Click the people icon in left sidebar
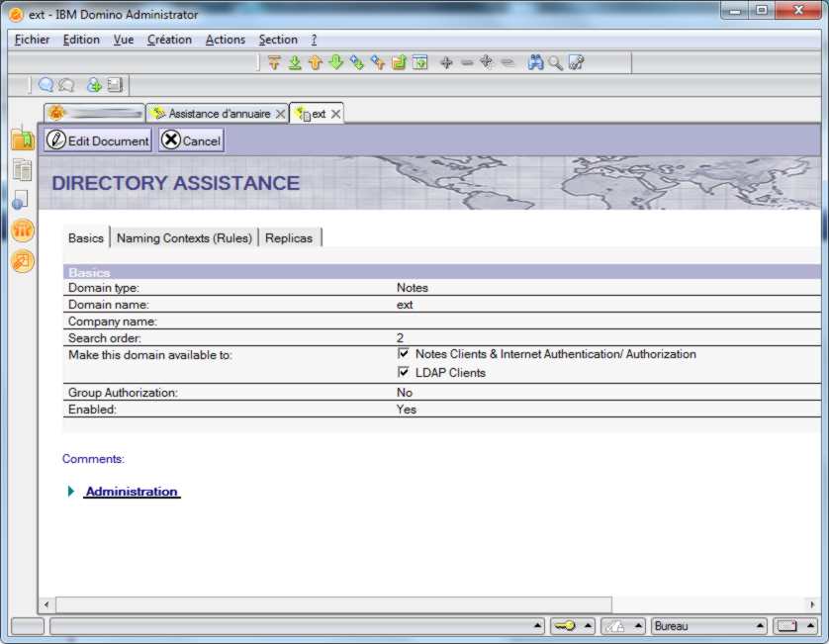Screen dimensions: 829x644 pos(22,230)
